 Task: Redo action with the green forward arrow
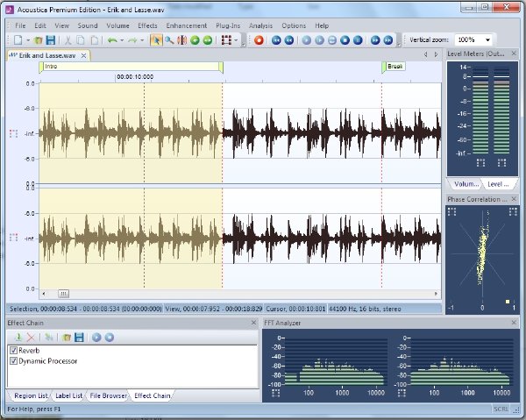pos(132,40)
